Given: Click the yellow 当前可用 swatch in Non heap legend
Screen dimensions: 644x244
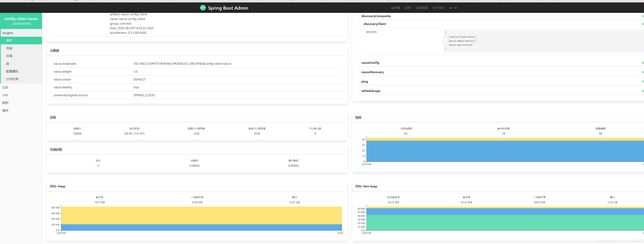Looking at the screenshot, I should point(535,198).
